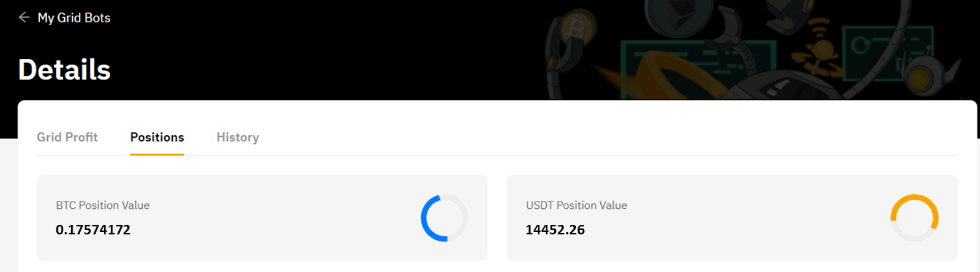Screen dimensions: 980x272
Task: Click the Bitcoin coin in the banner
Action: 578,28
